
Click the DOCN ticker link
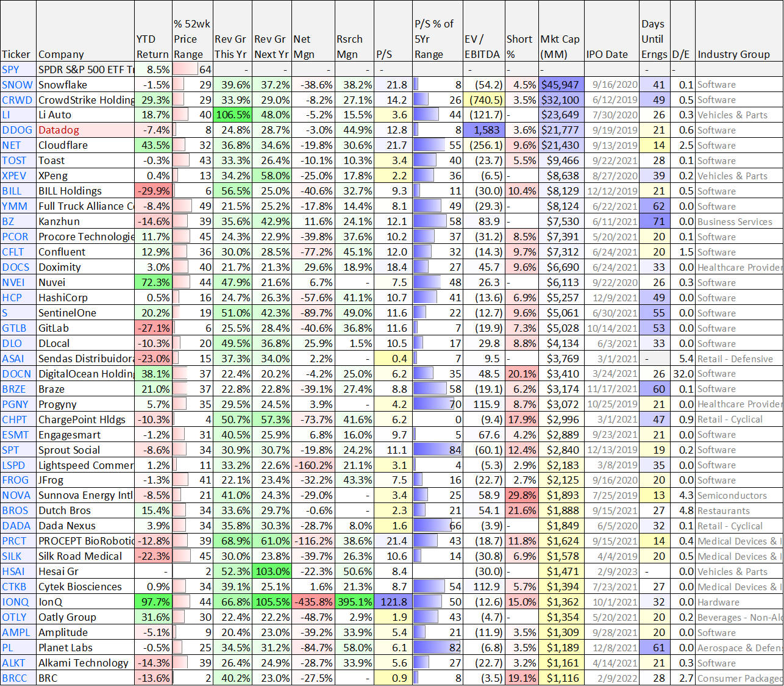[x=16, y=374]
